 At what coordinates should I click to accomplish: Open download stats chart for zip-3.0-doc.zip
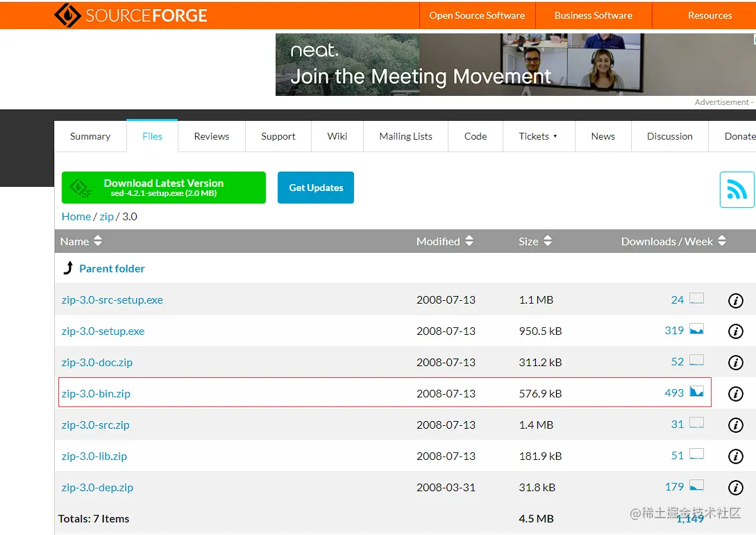coord(696,361)
